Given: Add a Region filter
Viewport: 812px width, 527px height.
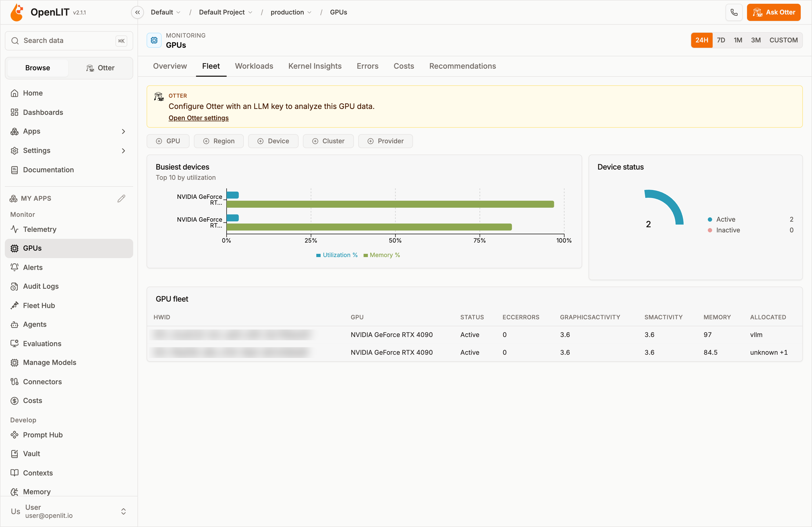Looking at the screenshot, I should click(219, 141).
